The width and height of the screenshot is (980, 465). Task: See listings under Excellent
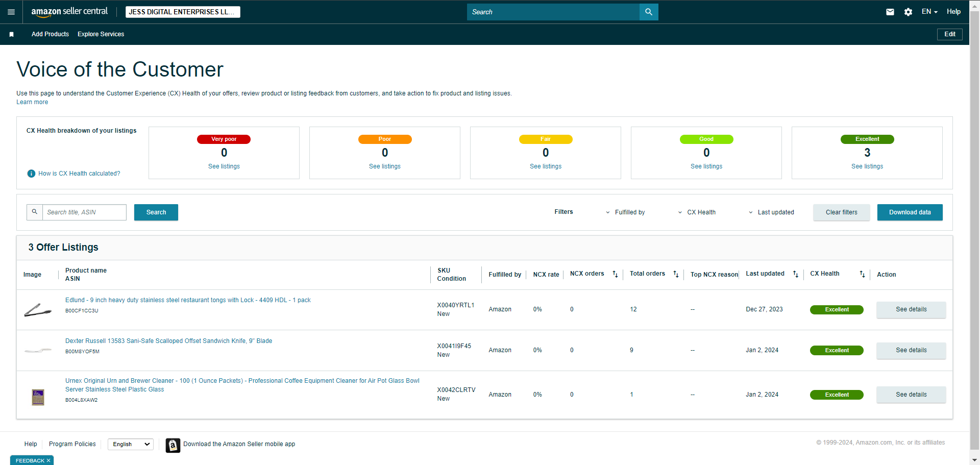pos(867,166)
